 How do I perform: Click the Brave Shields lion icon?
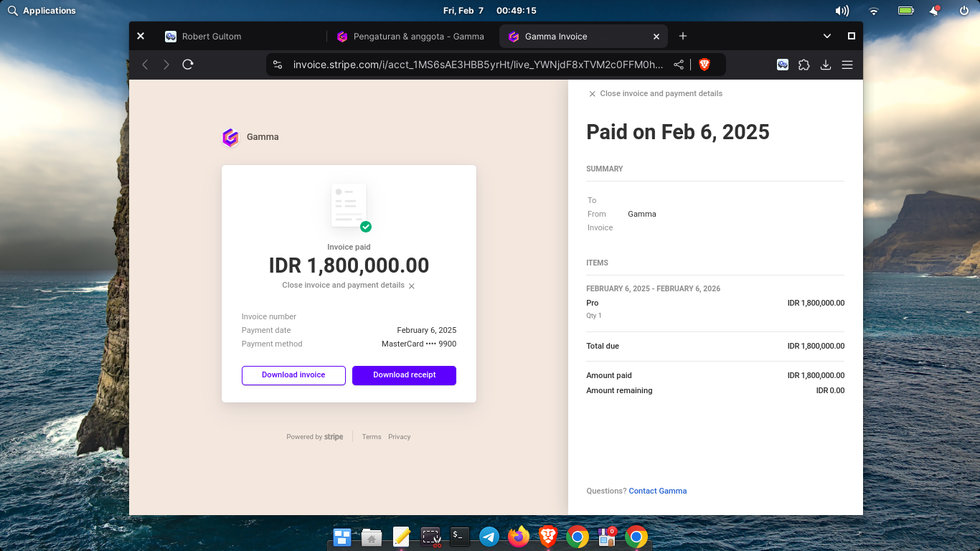pyautogui.click(x=705, y=65)
